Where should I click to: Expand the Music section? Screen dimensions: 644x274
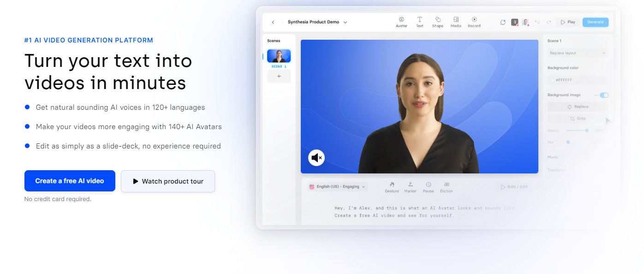(553, 157)
